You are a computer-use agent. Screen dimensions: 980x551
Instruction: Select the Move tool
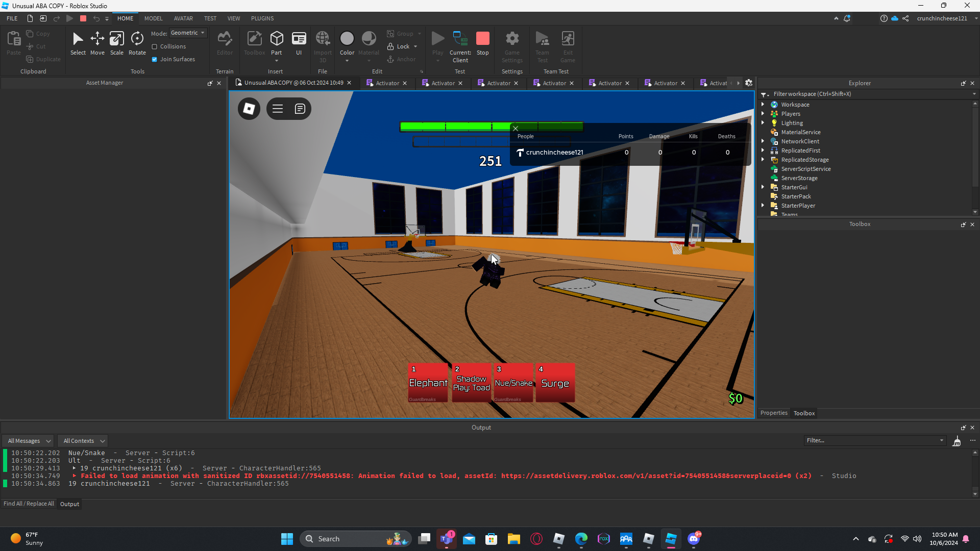(97, 43)
